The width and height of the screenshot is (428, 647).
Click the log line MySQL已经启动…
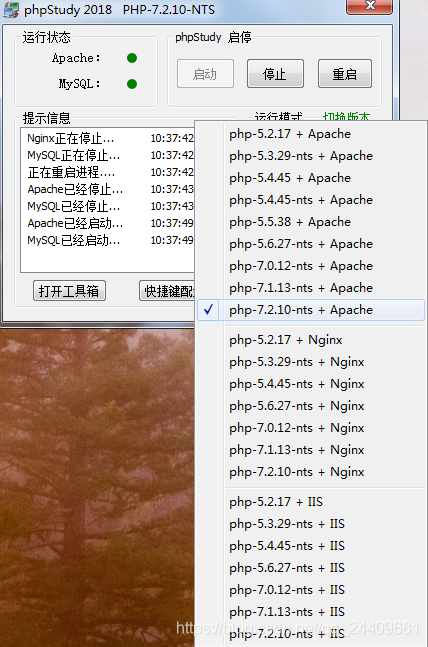(73, 240)
